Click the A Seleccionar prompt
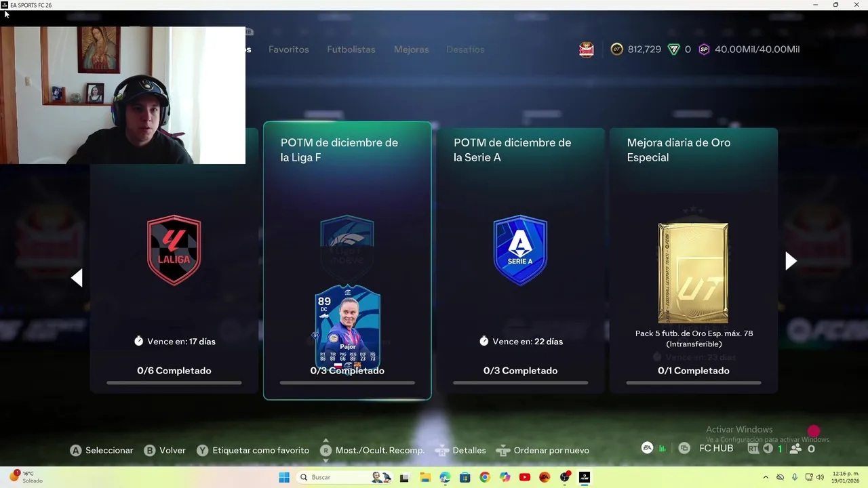Viewport: 868px width, 488px height. click(102, 450)
